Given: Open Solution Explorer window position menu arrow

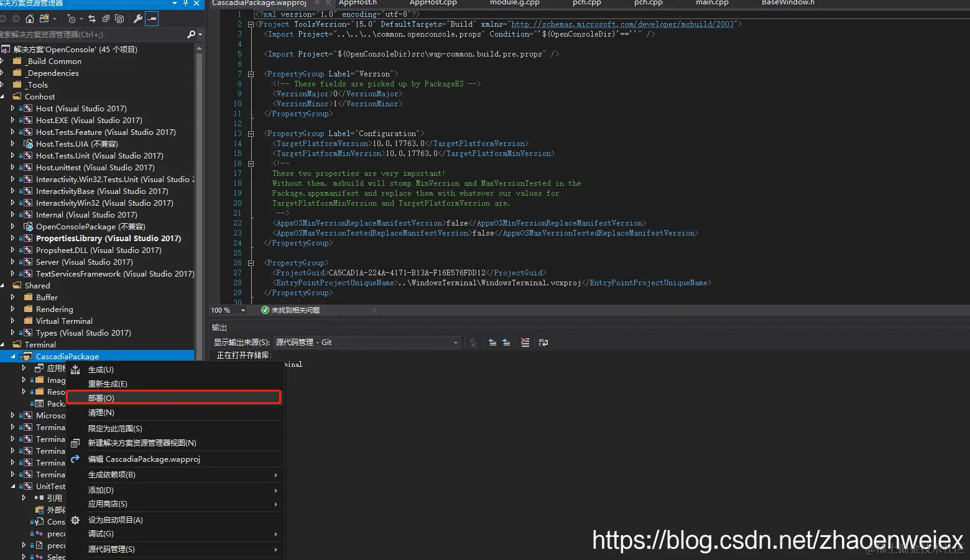Looking at the screenshot, I should pos(175,3).
